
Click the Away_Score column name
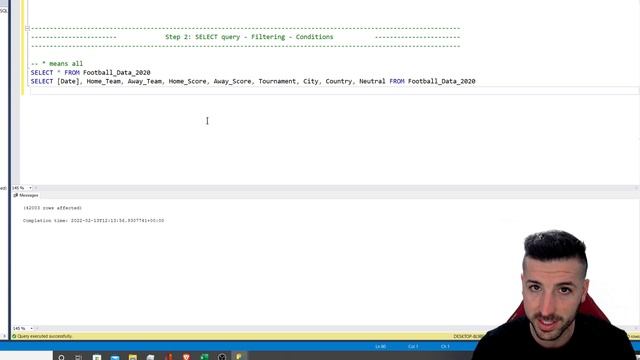[x=232, y=81]
